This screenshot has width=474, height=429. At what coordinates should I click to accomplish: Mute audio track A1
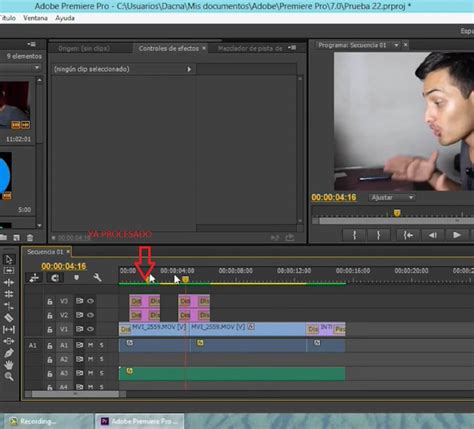coord(90,345)
